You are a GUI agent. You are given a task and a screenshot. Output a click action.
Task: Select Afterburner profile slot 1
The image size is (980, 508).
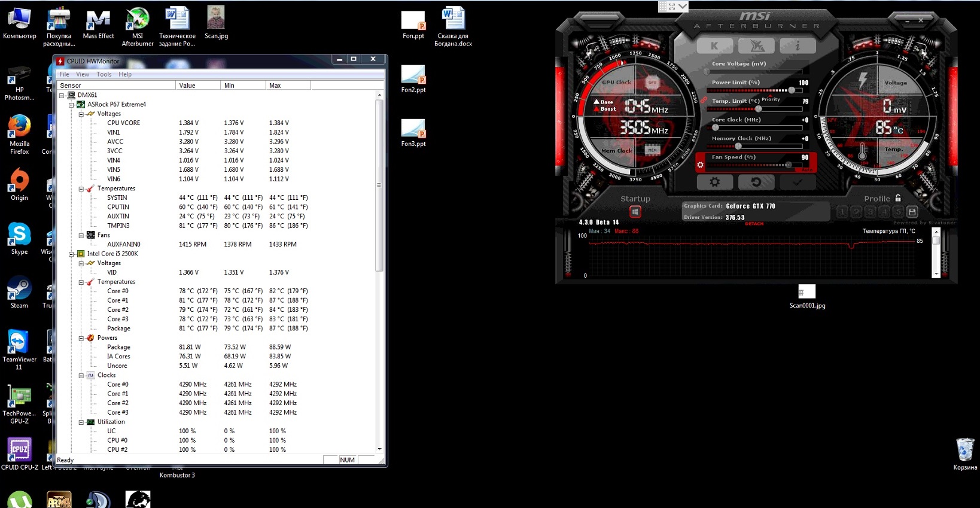[x=842, y=212]
